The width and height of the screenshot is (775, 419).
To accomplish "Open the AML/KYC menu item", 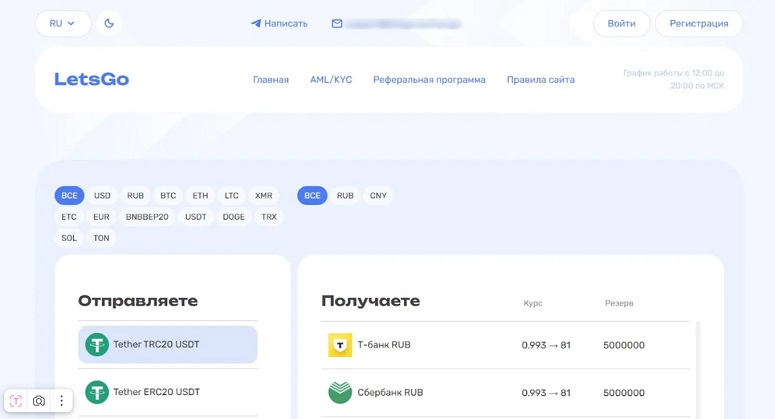I will [x=331, y=80].
